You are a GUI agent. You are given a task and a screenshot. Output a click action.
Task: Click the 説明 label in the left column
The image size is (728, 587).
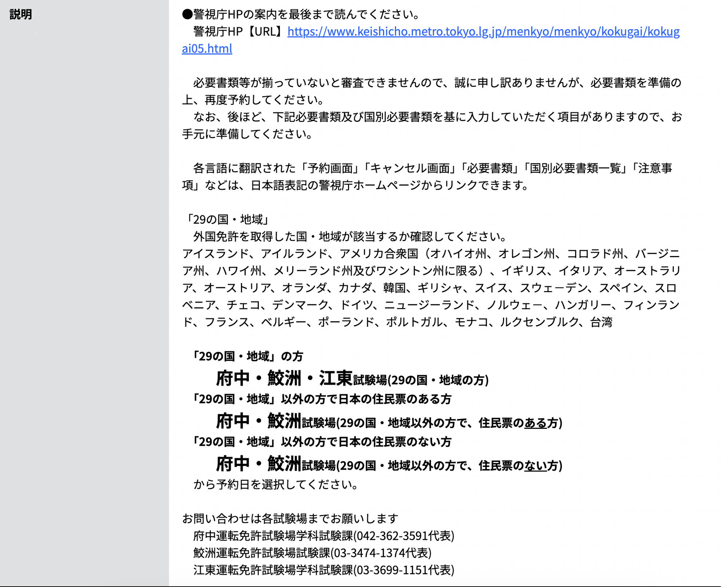(21, 15)
